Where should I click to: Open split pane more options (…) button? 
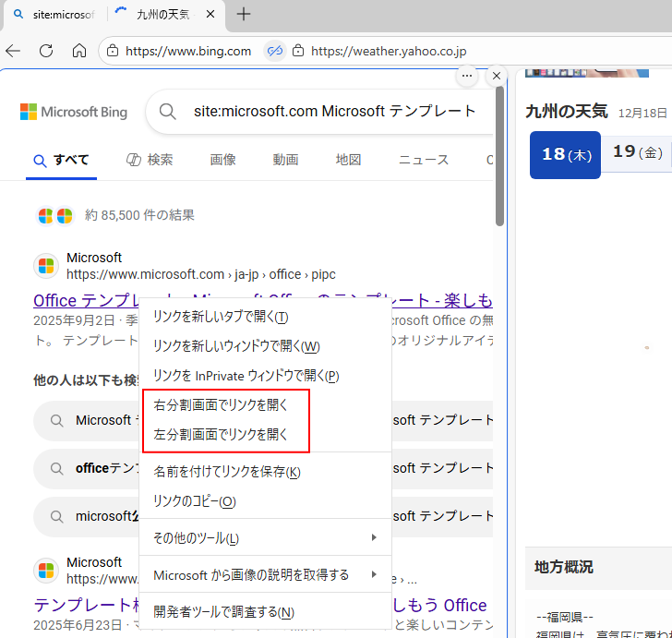pyautogui.click(x=467, y=76)
